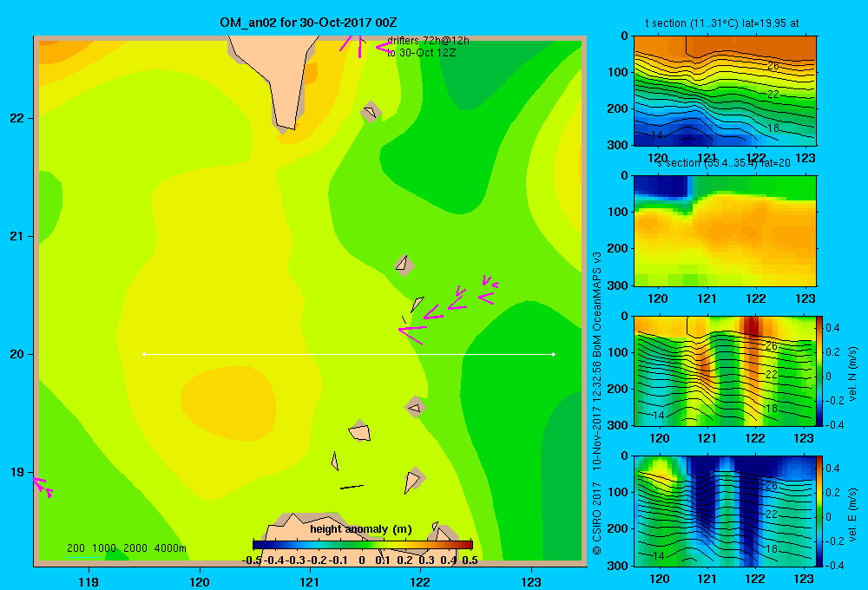The image size is (868, 590).
Task: Click the map title 'OM_an02 for 30-Oct-2017 00Z'
Action: (x=308, y=23)
